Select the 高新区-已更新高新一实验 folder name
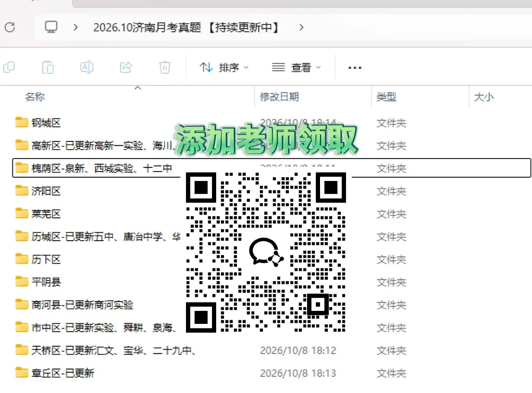Screen dimensions: 532x393 pyautogui.click(x=103, y=146)
